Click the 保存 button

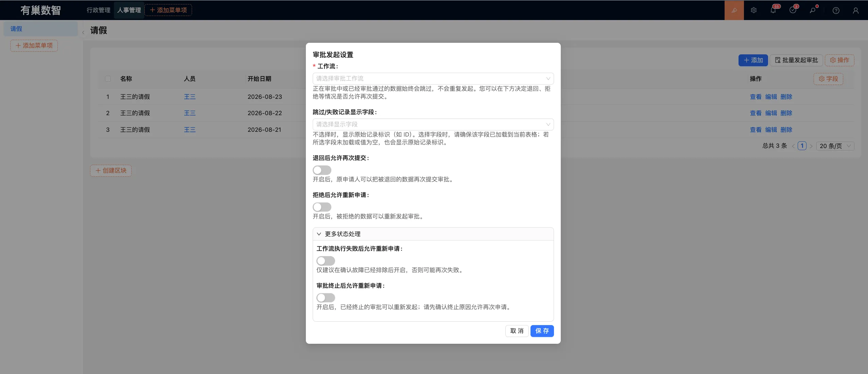pos(542,331)
